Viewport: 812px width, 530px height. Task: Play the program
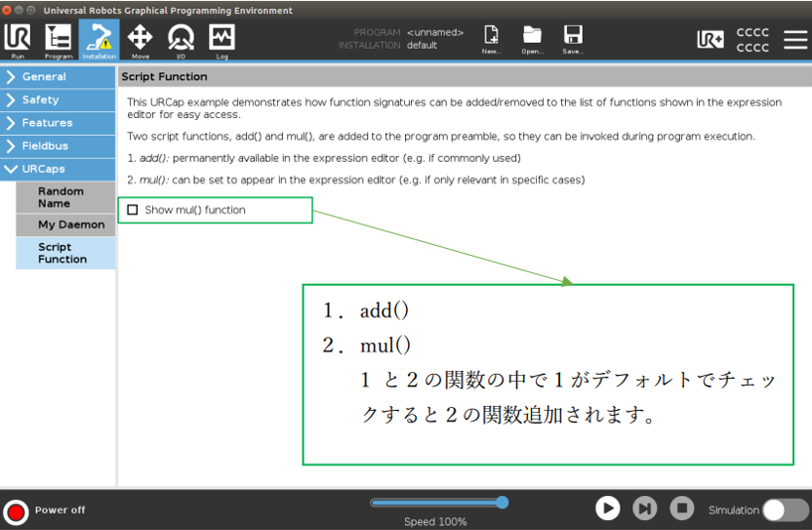click(607, 509)
